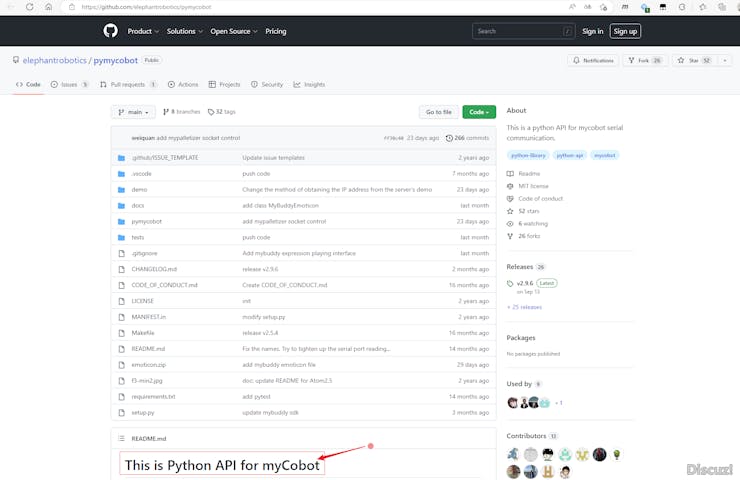Open the green Code dropdown button
Screen dimensions: 740x480
(x=479, y=112)
